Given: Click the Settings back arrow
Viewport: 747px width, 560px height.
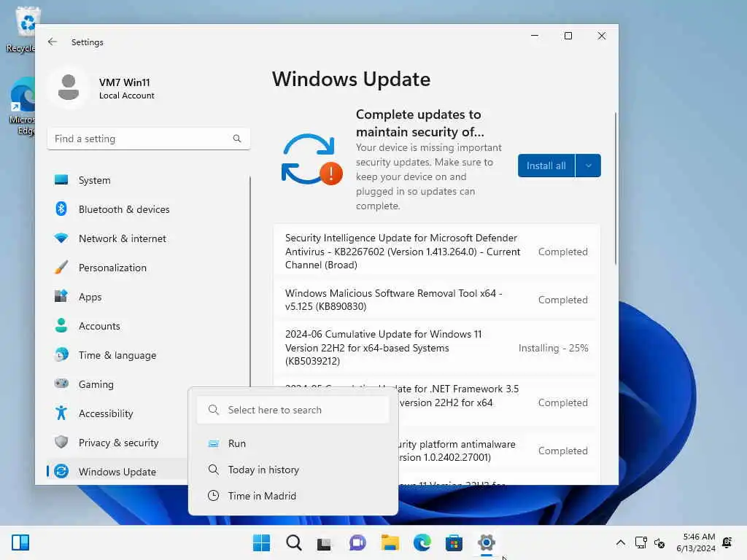Looking at the screenshot, I should pyautogui.click(x=53, y=42).
